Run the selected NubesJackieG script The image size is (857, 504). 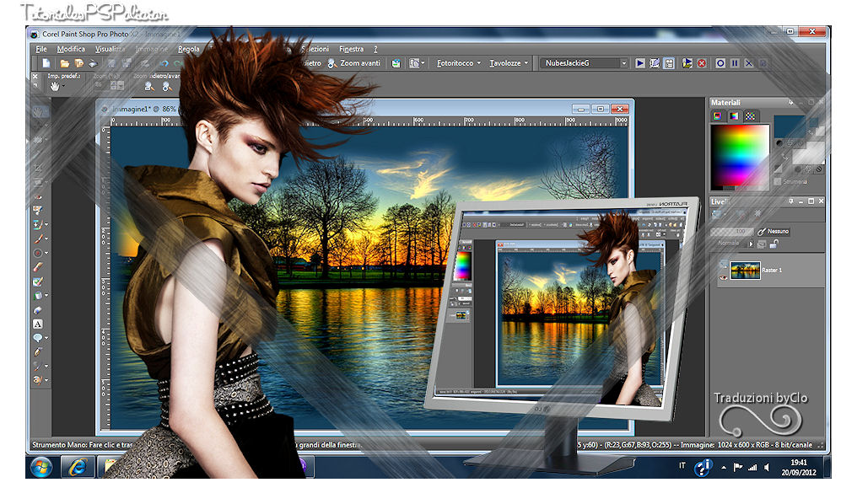click(640, 63)
